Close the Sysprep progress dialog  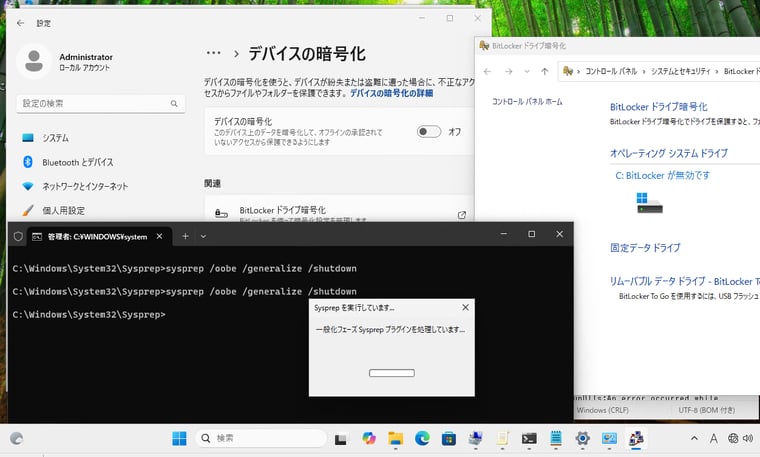click(x=465, y=307)
